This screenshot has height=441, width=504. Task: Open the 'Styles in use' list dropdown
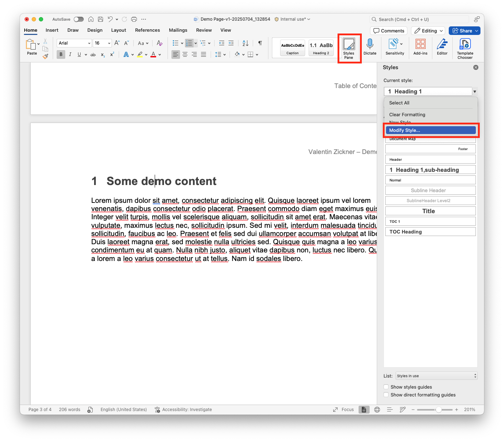point(436,375)
